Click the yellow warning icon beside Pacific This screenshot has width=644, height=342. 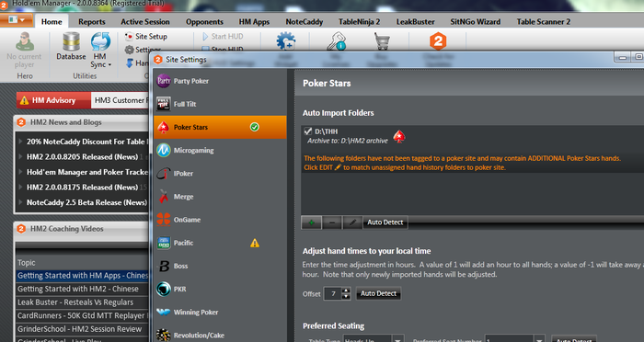click(255, 243)
